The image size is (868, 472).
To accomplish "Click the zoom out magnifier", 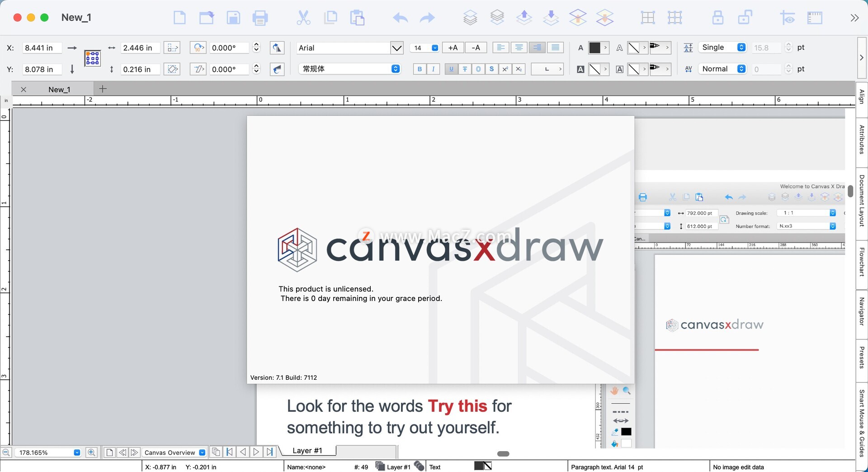I will [6, 452].
